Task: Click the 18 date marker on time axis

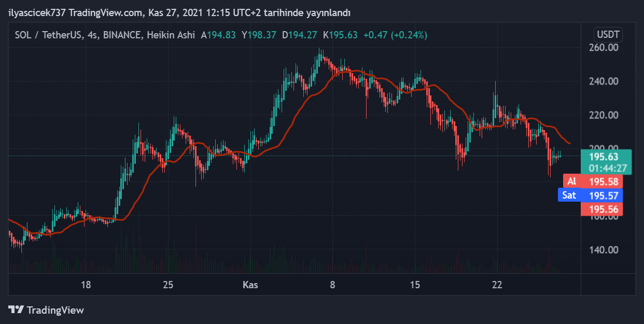Action: [x=86, y=285]
